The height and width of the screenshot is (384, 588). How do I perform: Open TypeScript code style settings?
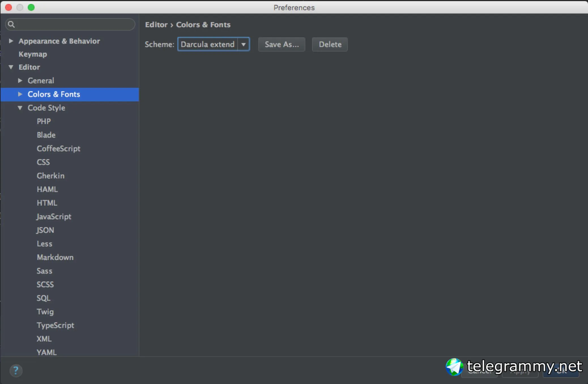[x=55, y=325]
